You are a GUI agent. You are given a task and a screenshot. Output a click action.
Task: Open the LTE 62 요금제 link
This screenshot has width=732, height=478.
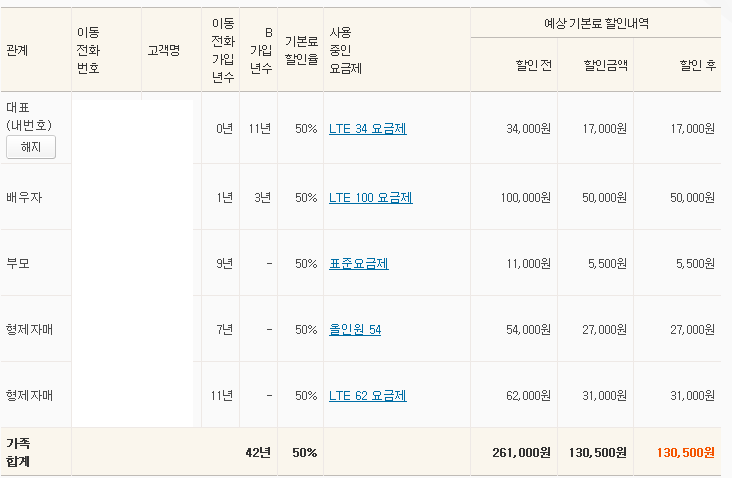[x=368, y=395]
